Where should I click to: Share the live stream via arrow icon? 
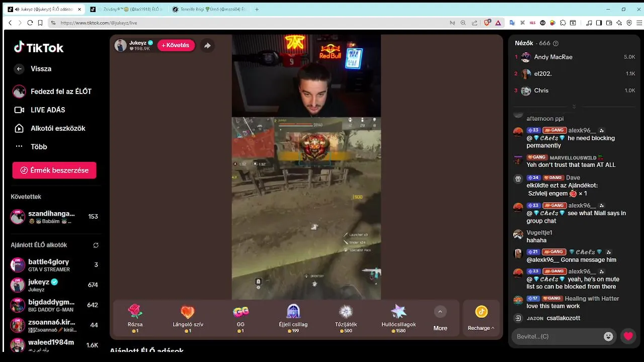[207, 45]
